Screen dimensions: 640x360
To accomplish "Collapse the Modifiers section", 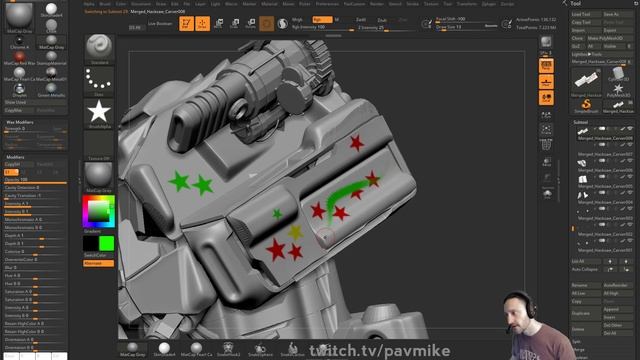I will [16, 157].
